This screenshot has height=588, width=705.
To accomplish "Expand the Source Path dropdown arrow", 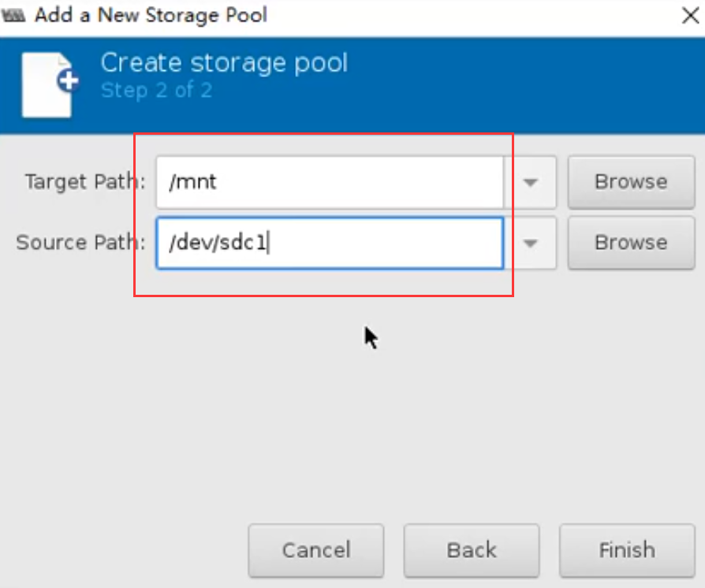I will tap(530, 243).
